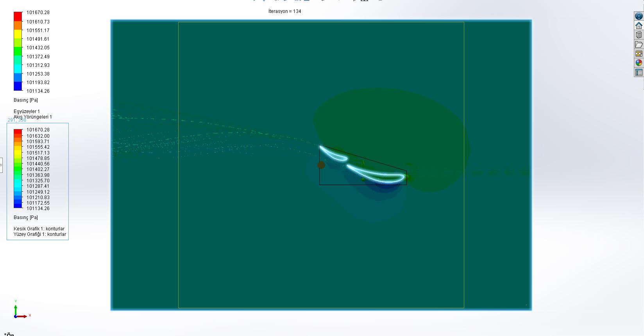
Task: Select lower legend value 101325.70
Action: [38, 181]
